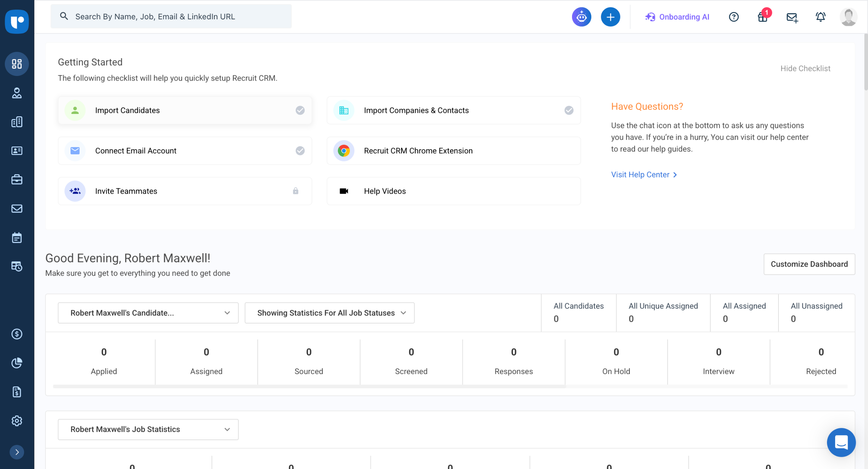
Task: Open the AI assistant robot icon
Action: 581,17
